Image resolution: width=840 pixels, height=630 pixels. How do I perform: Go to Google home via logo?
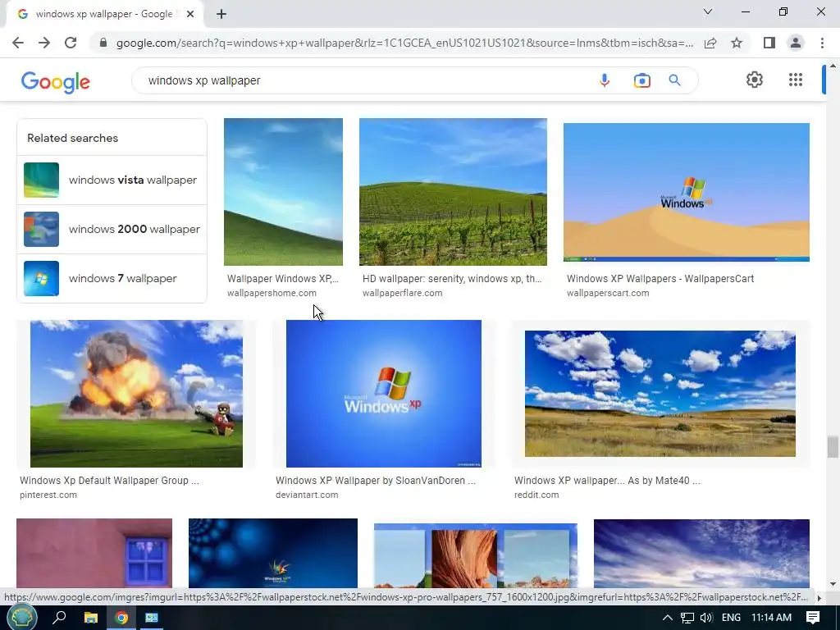(x=56, y=81)
